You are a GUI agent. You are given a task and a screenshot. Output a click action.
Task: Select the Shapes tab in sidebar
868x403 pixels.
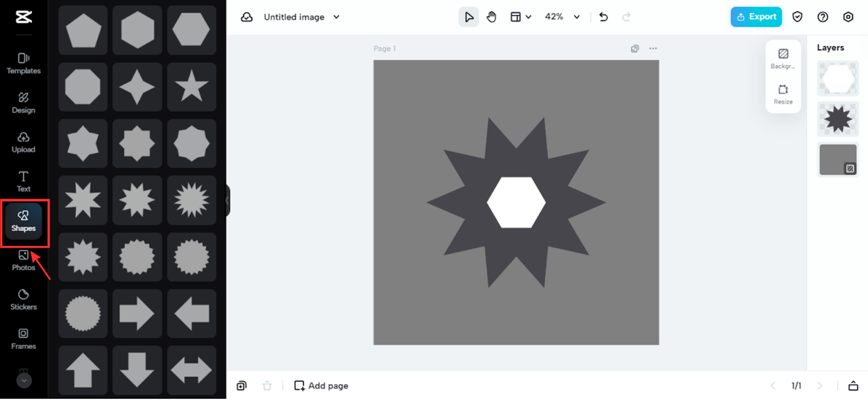pyautogui.click(x=23, y=221)
